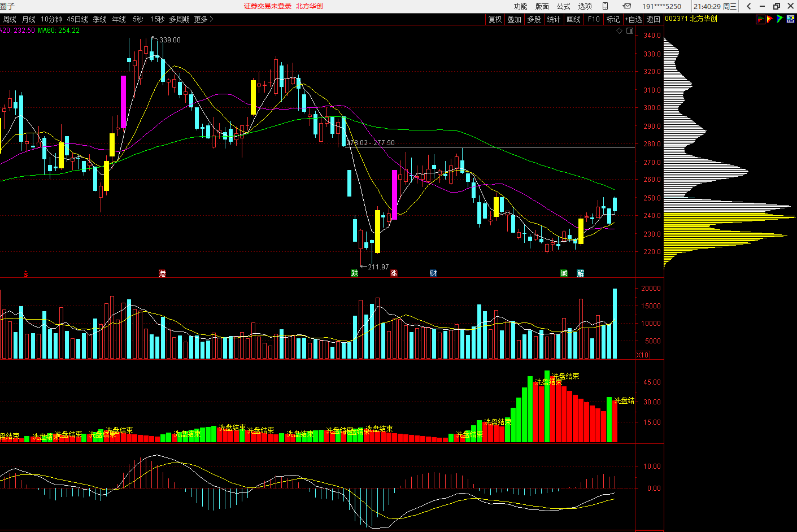Click the 标记 mark button
The height and width of the screenshot is (532, 797).
(613, 19)
